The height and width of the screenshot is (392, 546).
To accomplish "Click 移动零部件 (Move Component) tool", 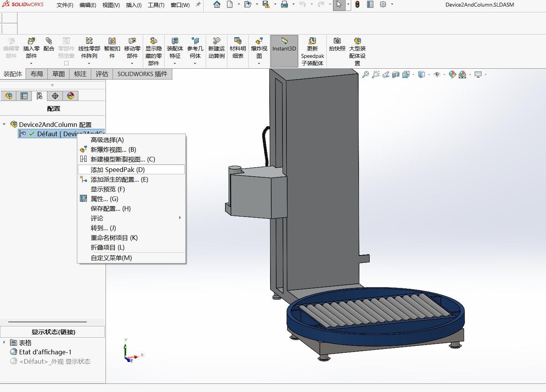I will [x=132, y=49].
